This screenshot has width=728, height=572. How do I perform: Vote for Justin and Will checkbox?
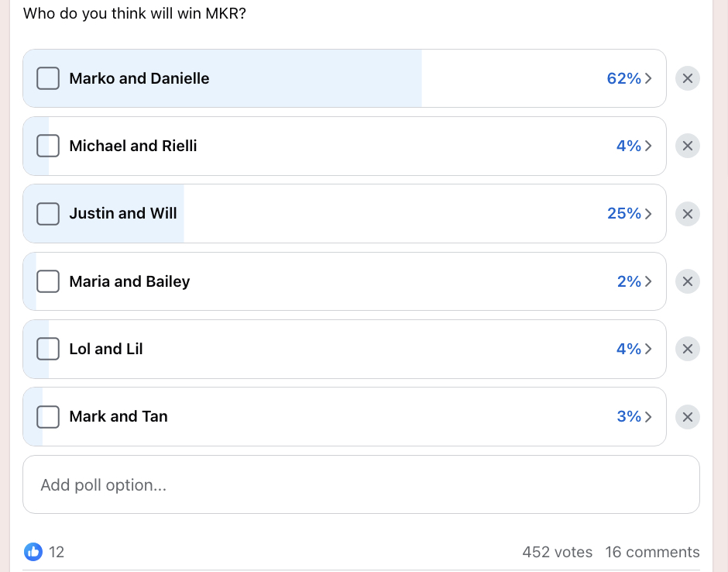(x=48, y=214)
